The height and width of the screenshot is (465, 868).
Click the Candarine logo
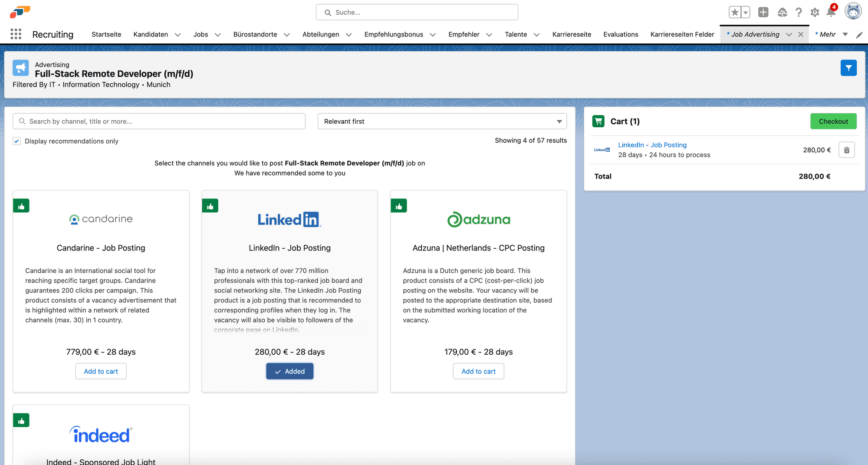pos(101,219)
